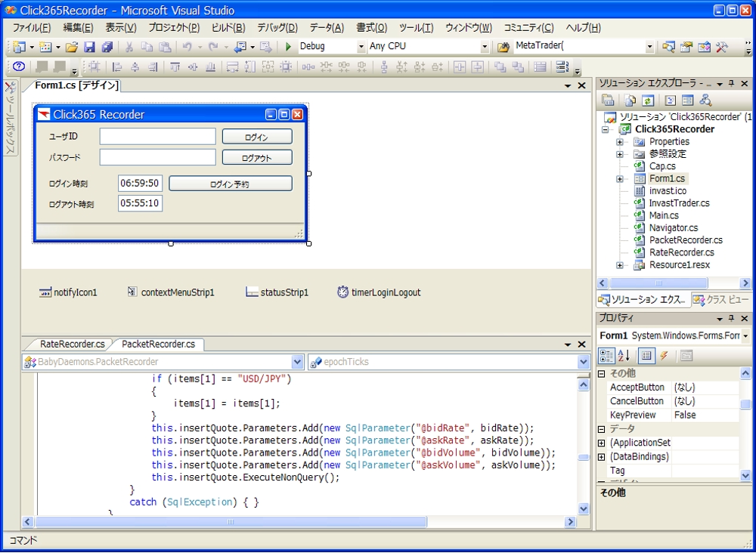Open the デバッグ(D) menu
This screenshot has height=553, width=756.
[x=277, y=27]
